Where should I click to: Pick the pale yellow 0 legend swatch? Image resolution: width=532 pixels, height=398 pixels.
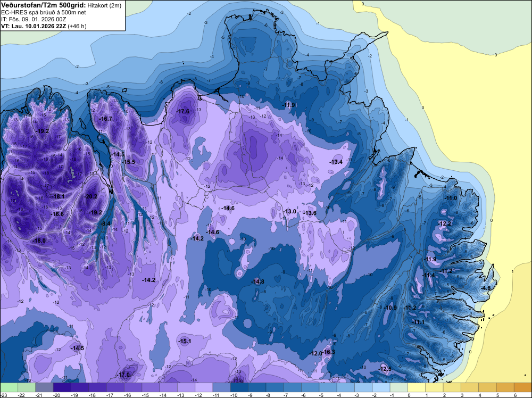(x=417, y=387)
